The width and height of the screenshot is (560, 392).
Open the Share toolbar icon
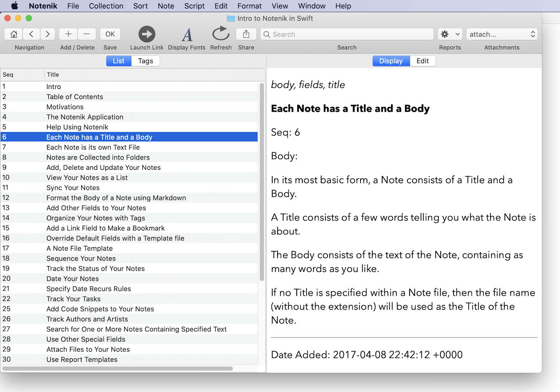(x=246, y=34)
